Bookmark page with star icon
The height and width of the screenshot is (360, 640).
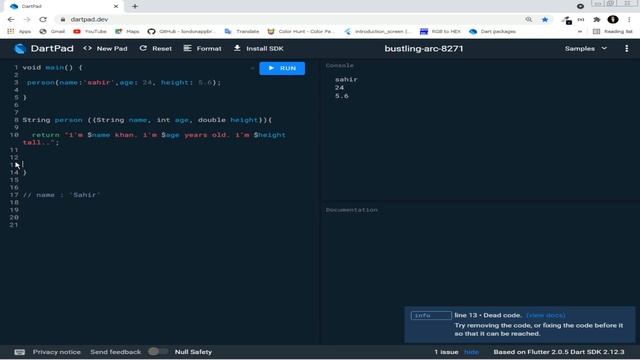click(545, 19)
